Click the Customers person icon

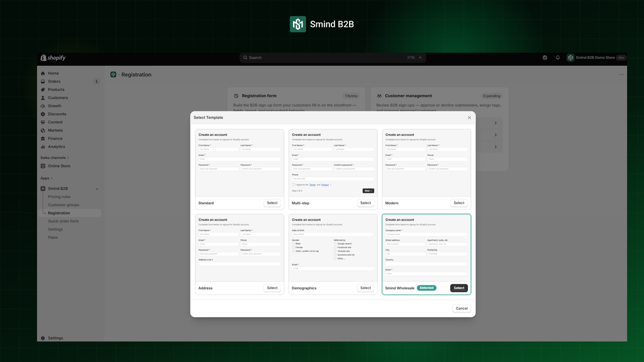click(x=43, y=97)
